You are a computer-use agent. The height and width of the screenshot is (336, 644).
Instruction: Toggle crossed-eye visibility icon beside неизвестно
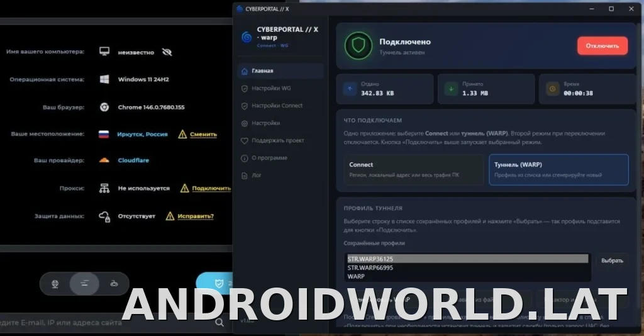pos(167,52)
